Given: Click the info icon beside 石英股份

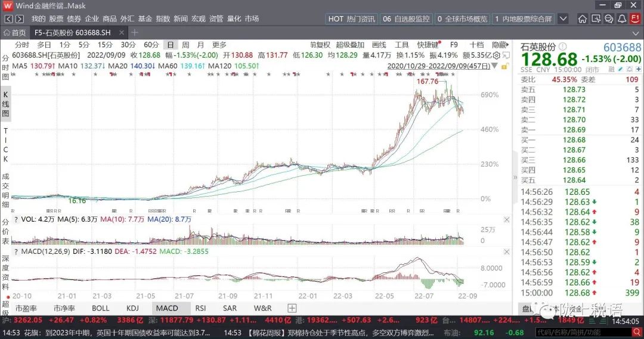Looking at the screenshot, I should 562,47.
